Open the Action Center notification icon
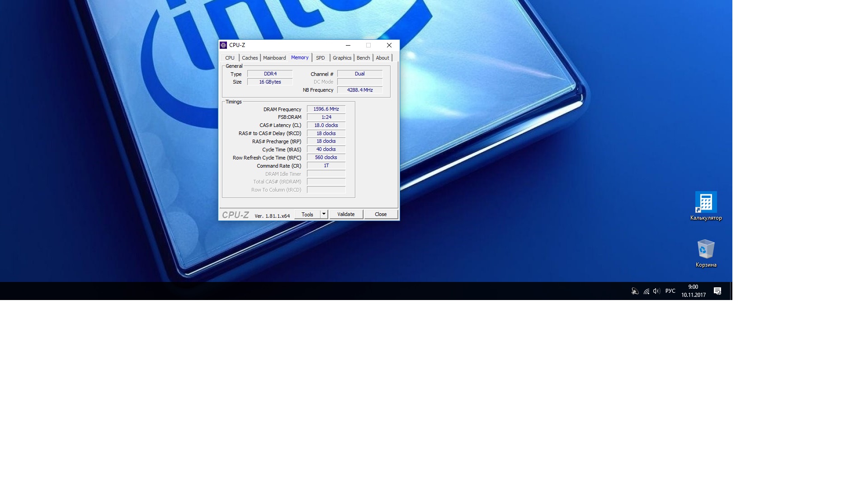The image size is (868, 488). (x=717, y=291)
